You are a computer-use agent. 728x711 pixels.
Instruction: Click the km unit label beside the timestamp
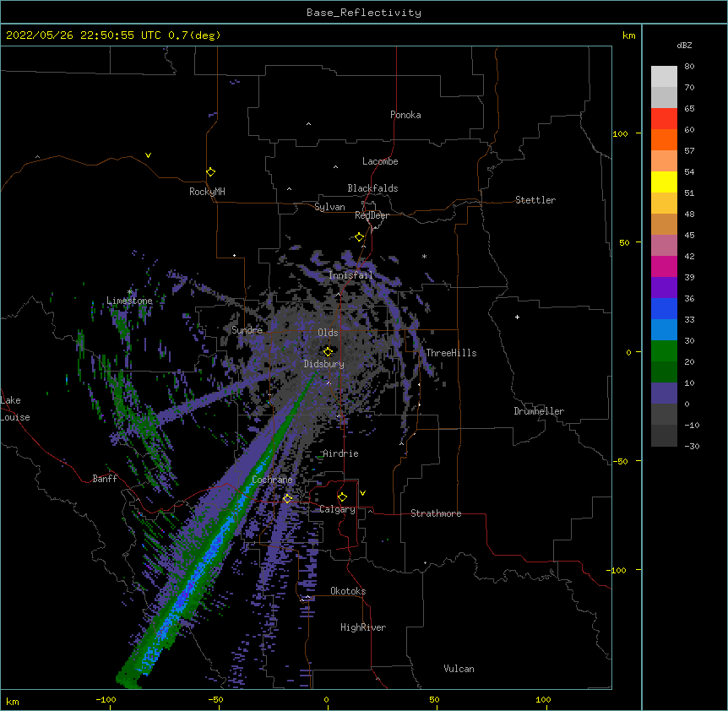(629, 35)
